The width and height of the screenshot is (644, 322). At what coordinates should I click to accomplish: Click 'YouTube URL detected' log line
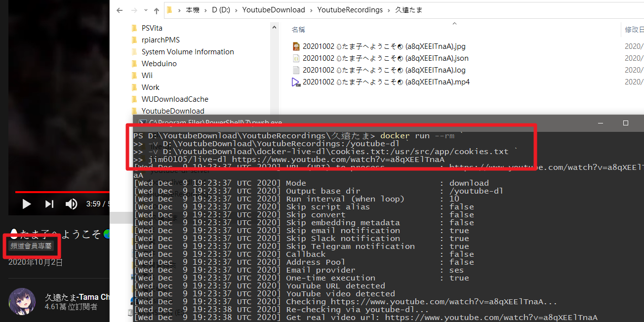[260, 286]
